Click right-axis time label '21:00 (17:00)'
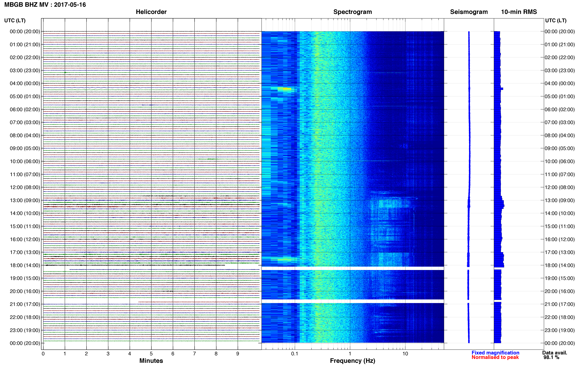This screenshot has width=588, height=368. [560, 304]
